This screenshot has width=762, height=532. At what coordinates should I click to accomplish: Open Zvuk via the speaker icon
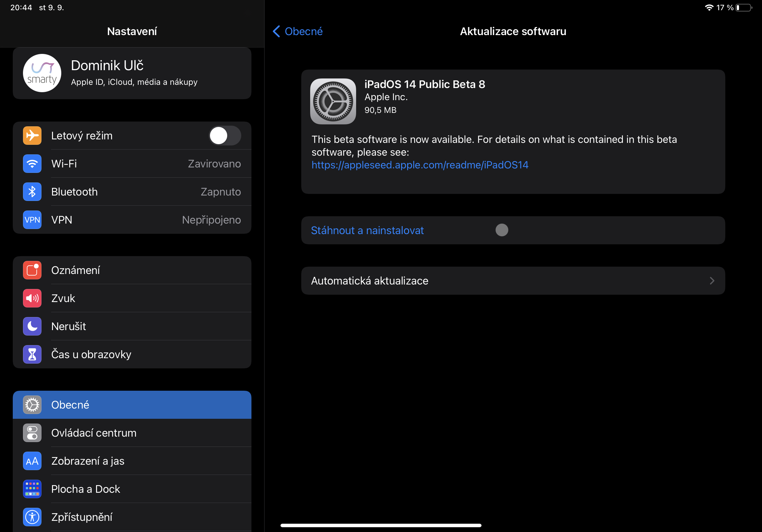(32, 299)
